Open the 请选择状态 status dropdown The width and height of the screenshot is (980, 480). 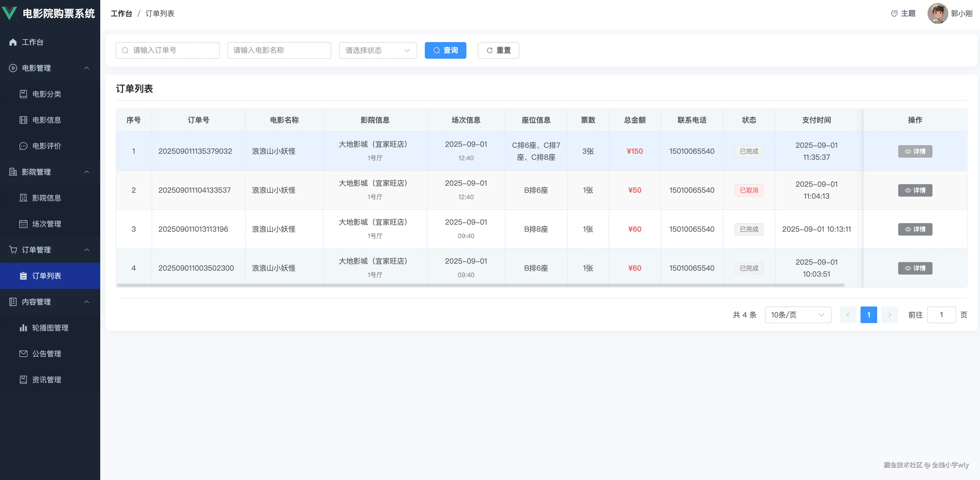point(377,50)
